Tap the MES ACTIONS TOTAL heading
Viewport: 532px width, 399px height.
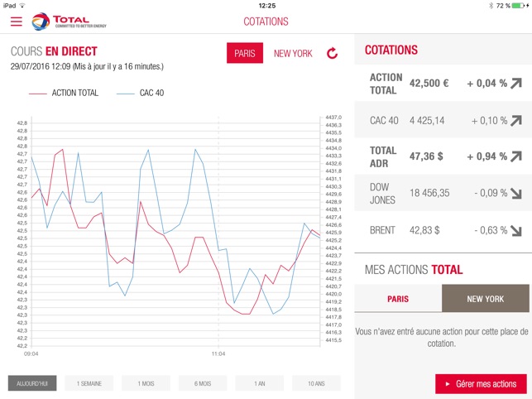pos(414,270)
